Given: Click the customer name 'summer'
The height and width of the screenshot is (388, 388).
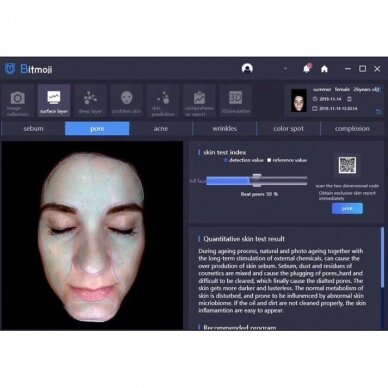Looking at the screenshot, I should (x=322, y=89).
